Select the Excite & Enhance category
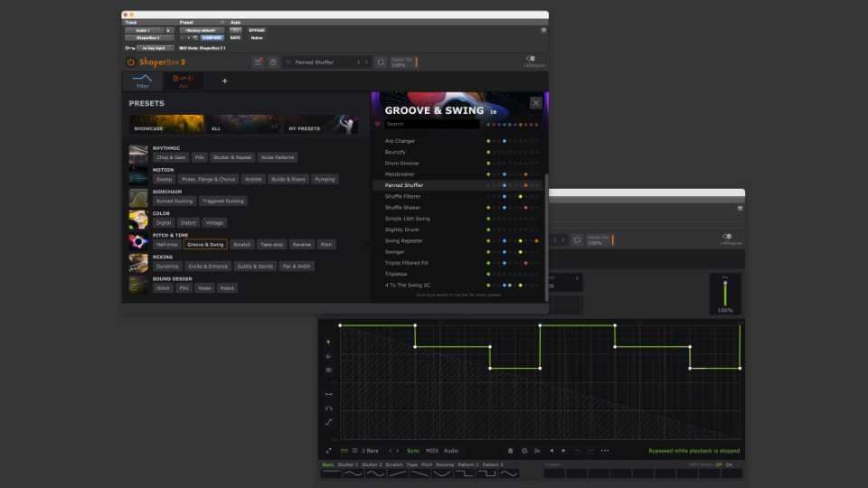Screen dimensions: 868x488 pos(208,267)
